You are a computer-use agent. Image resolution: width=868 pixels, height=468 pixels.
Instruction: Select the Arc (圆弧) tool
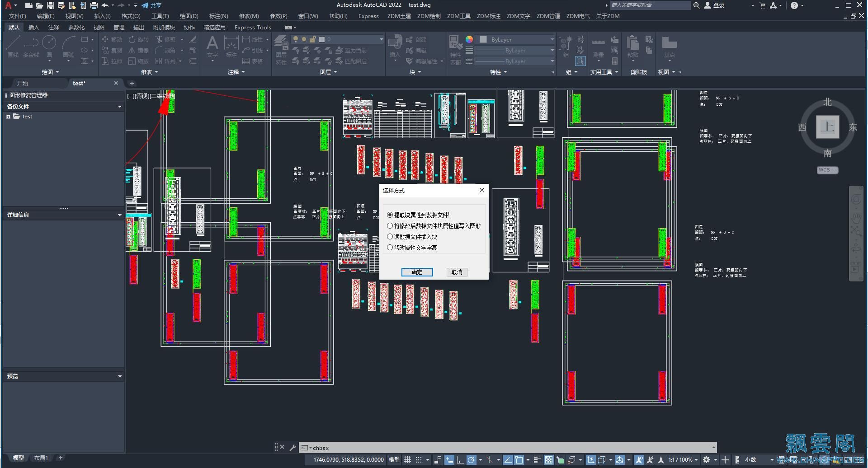click(x=69, y=46)
